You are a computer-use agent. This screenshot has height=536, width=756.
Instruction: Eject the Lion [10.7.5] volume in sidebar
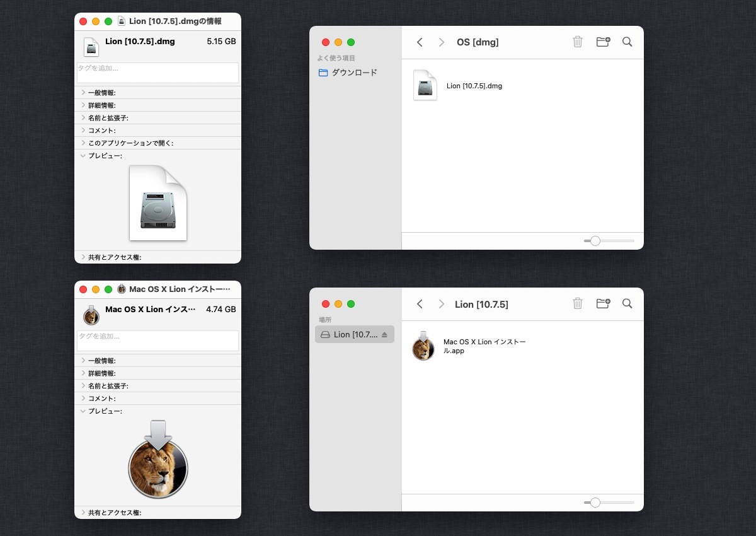pos(385,335)
